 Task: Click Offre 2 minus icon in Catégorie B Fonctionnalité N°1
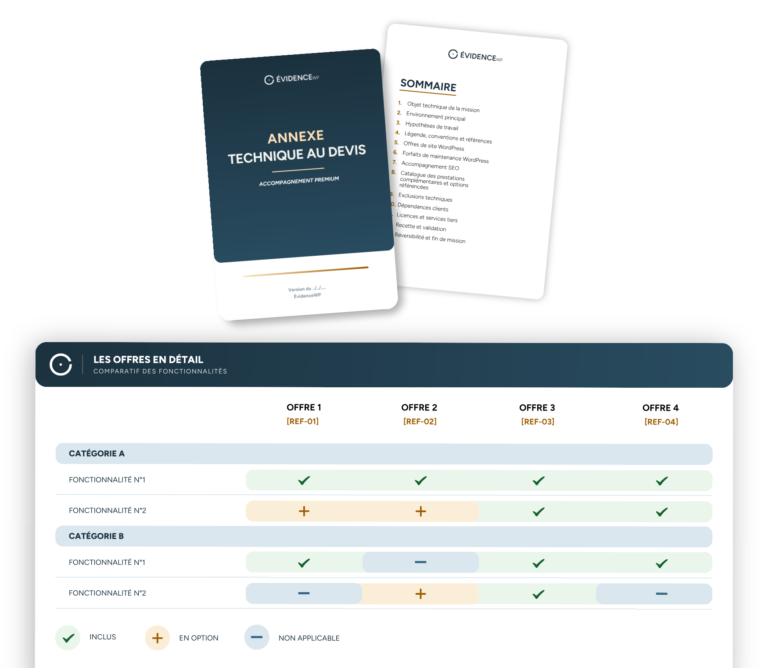(x=420, y=562)
